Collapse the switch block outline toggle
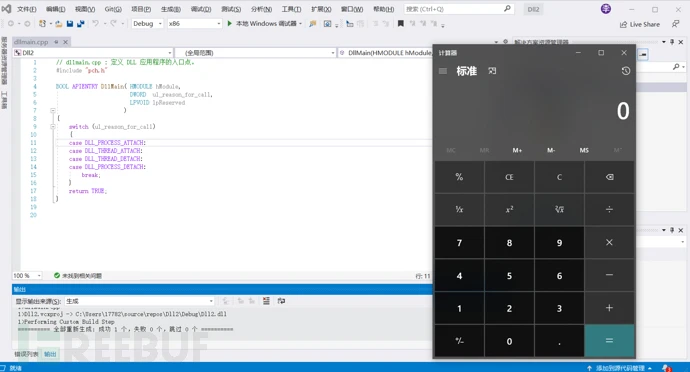The image size is (690, 372). pyautogui.click(x=52, y=127)
